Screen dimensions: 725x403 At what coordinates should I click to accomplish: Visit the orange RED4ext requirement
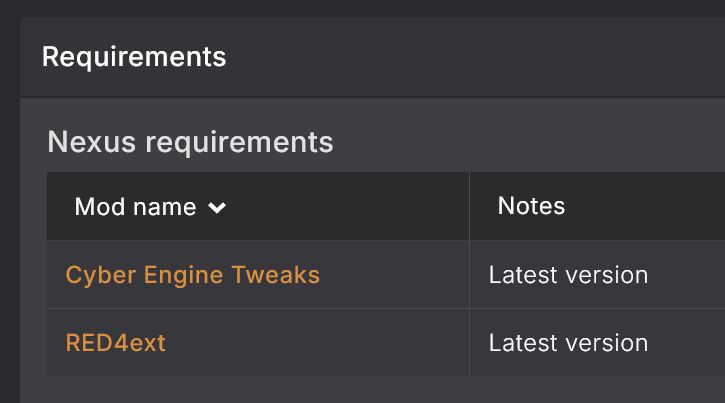pyautogui.click(x=115, y=342)
